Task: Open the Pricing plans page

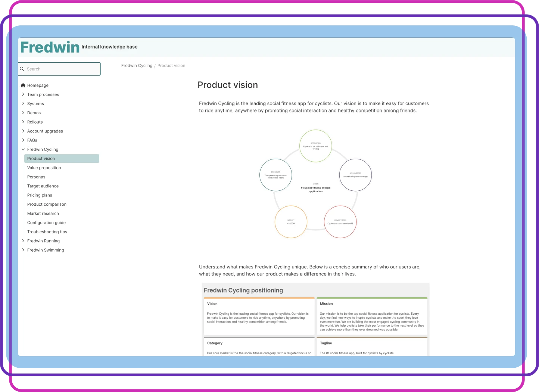Action: click(40, 195)
